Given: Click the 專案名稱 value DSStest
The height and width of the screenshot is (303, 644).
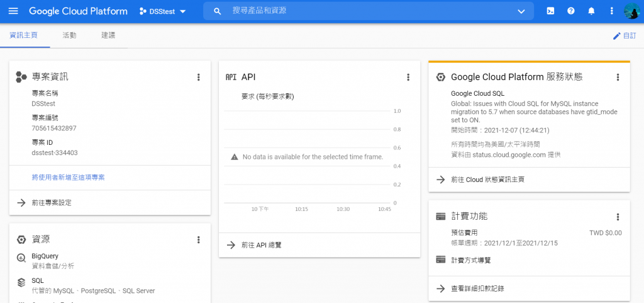Looking at the screenshot, I should click(43, 103).
